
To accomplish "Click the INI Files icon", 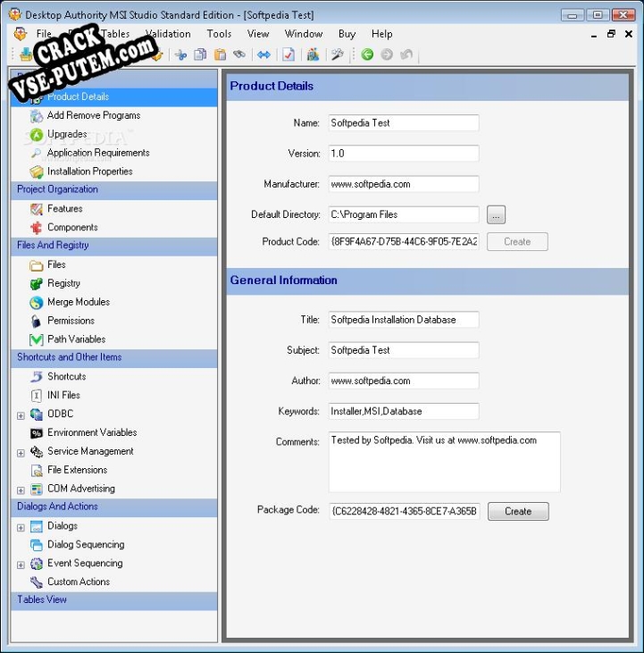I will (x=37, y=395).
